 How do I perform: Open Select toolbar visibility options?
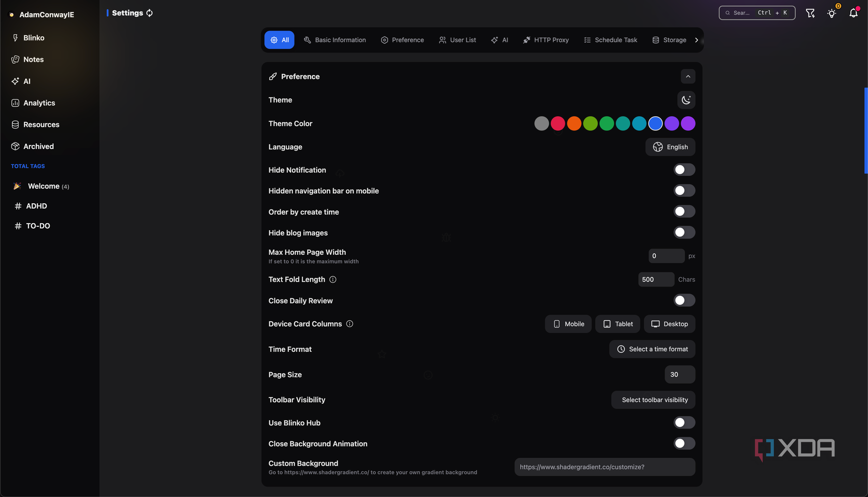[653, 400]
